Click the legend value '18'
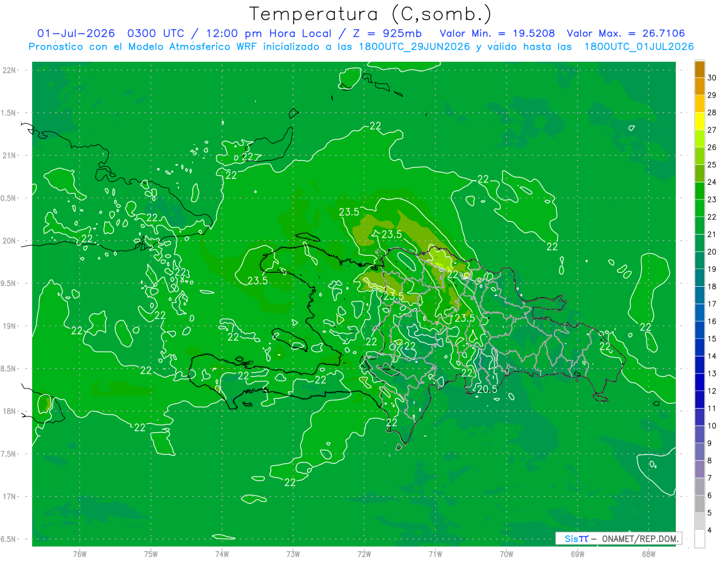728x562 pixels. click(712, 287)
